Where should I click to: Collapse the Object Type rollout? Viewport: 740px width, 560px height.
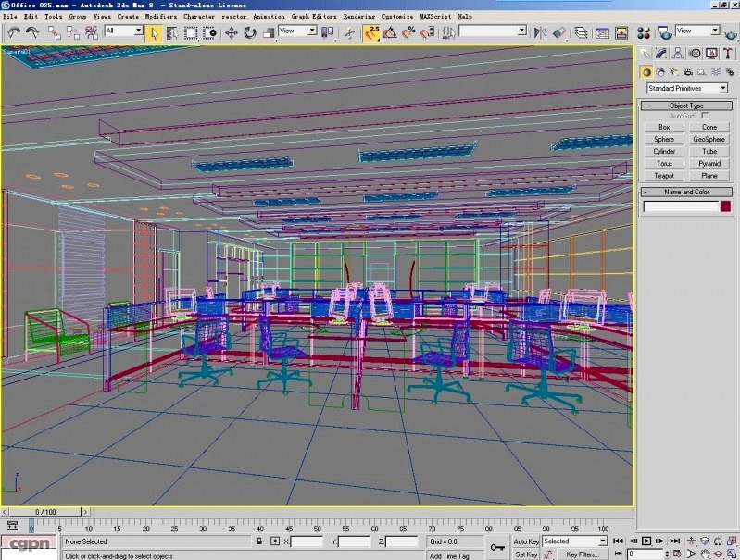coord(686,106)
